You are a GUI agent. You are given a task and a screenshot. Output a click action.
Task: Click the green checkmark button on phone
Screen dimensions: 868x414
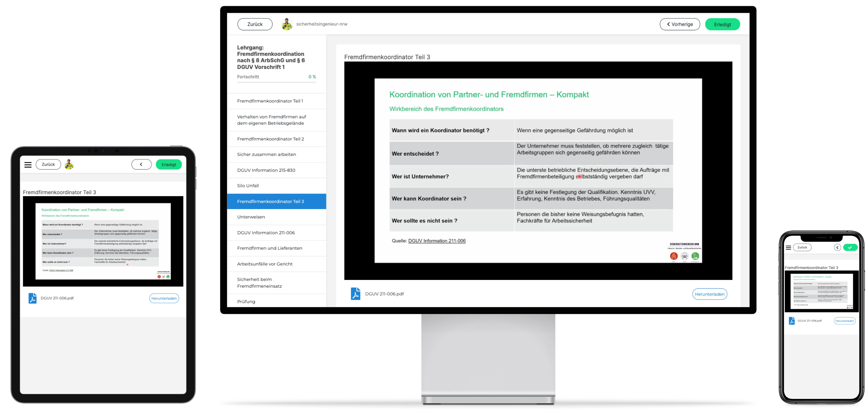(850, 248)
